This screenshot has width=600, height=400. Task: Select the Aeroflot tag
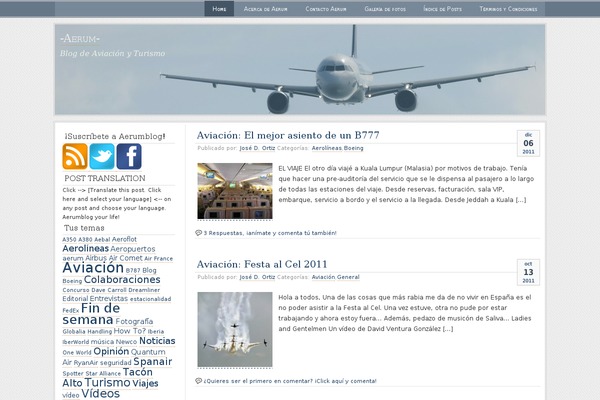(x=124, y=239)
